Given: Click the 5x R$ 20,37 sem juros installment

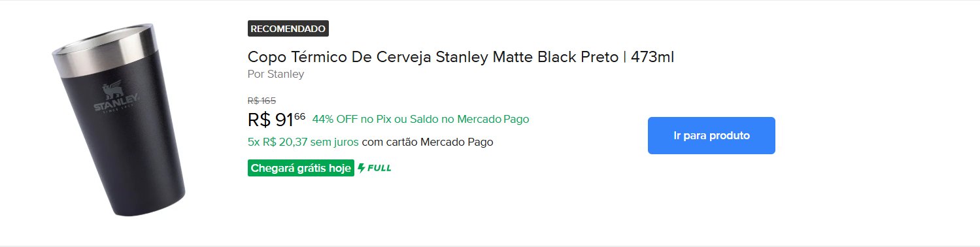Looking at the screenshot, I should coord(303,142).
